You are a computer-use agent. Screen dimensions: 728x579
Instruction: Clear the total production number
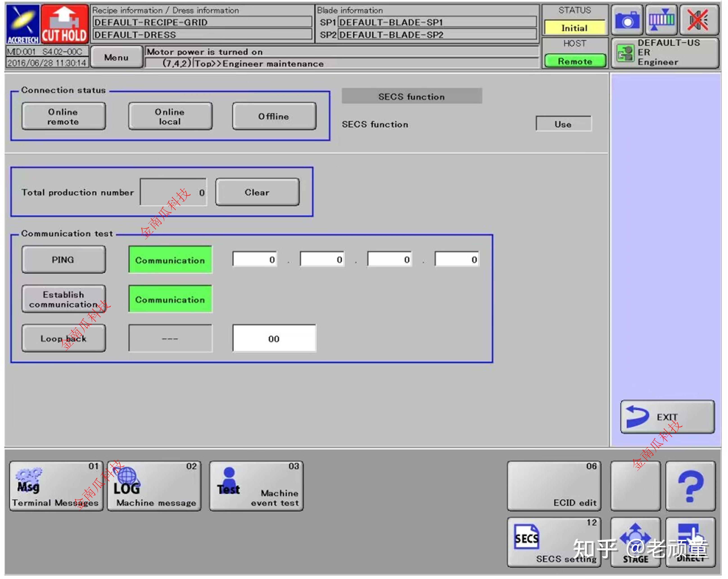pos(257,192)
